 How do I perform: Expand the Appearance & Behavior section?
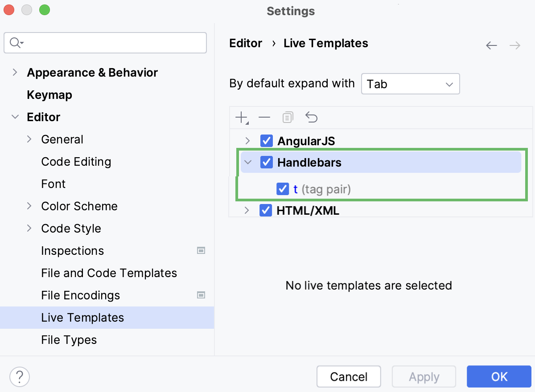(15, 72)
